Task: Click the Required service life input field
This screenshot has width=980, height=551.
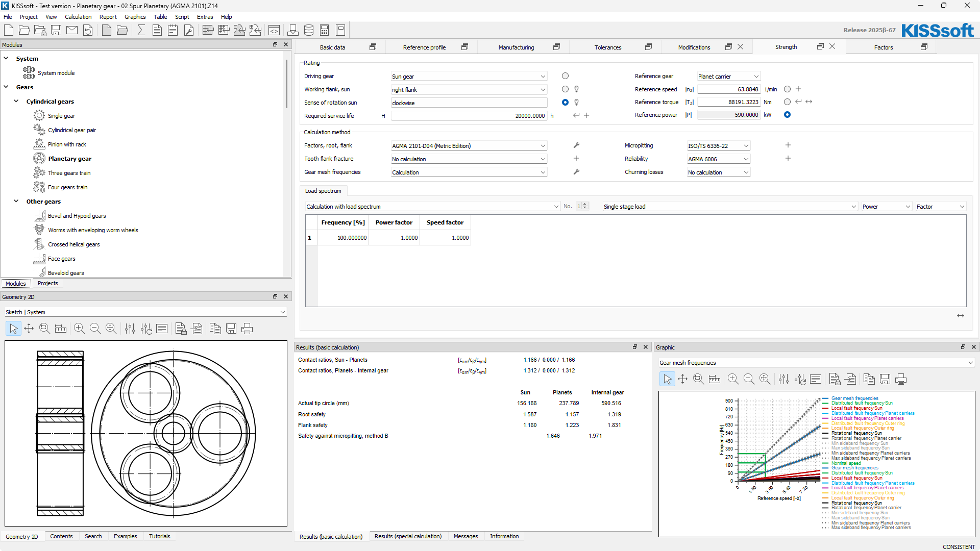Action: coord(469,116)
